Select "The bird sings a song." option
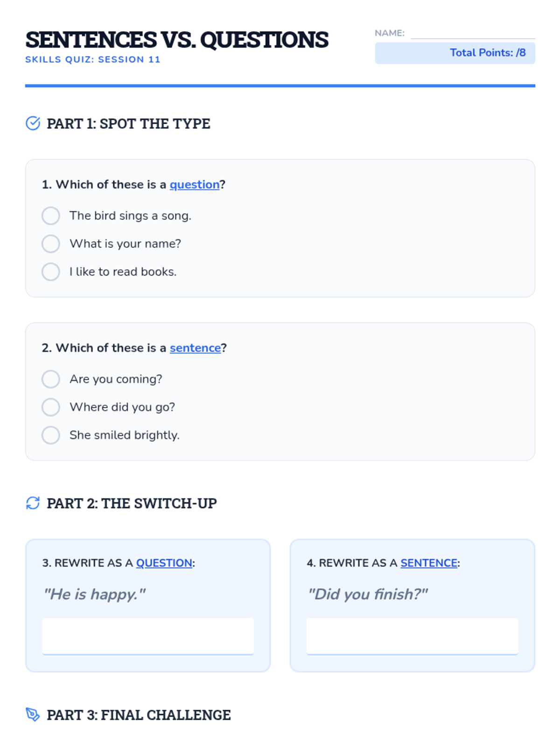560x747 pixels. click(x=51, y=216)
